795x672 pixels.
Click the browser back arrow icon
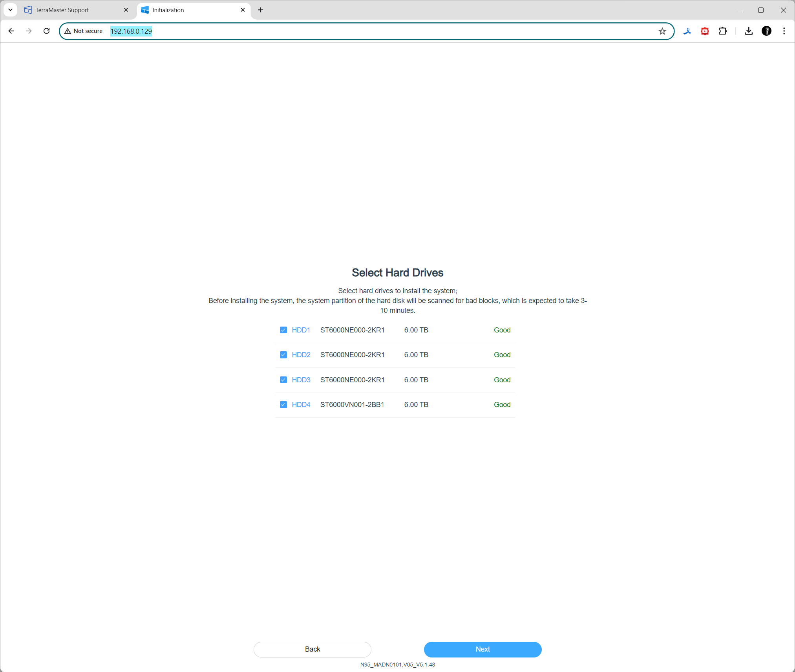[x=11, y=31]
